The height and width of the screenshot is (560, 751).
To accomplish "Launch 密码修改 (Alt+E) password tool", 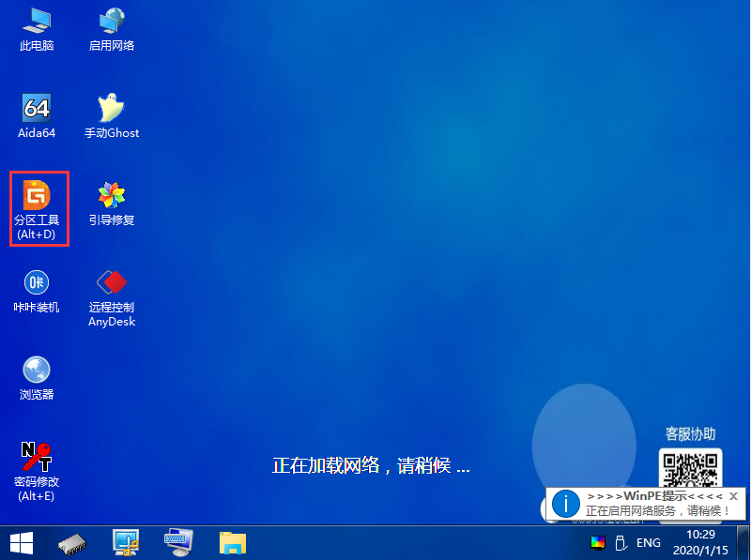I will pyautogui.click(x=37, y=472).
